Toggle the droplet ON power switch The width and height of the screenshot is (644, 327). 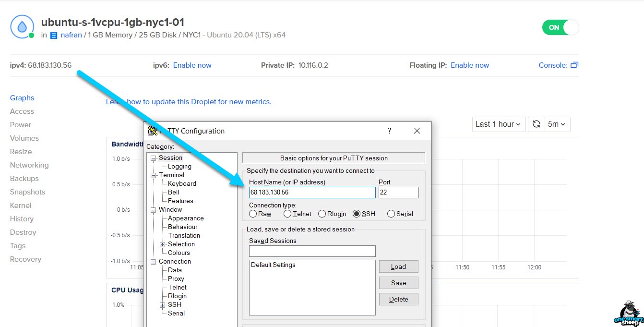[x=561, y=27]
